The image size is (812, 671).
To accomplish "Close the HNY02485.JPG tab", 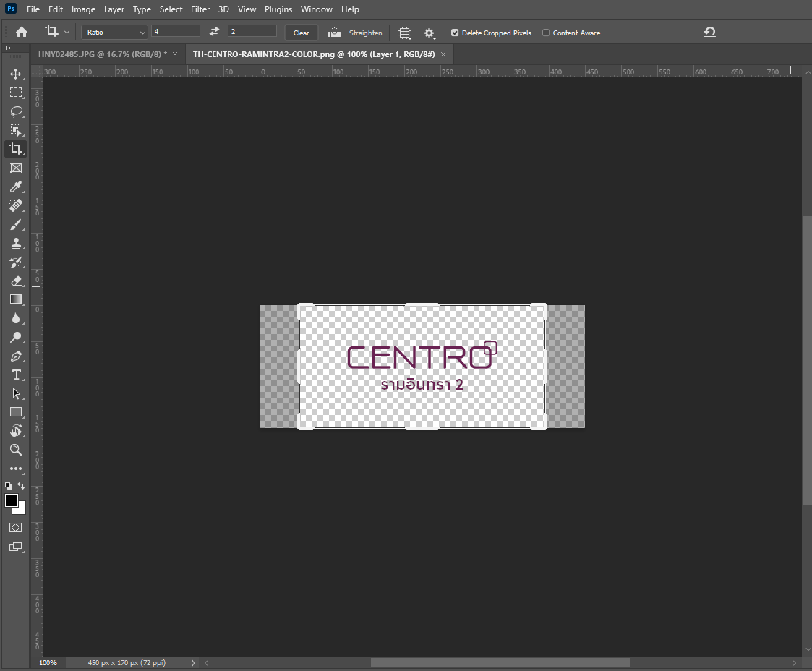I will click(175, 54).
